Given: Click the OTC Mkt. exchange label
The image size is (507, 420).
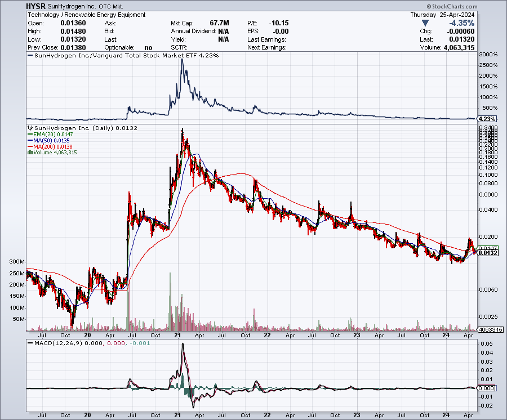Looking at the screenshot, I should 110,6.
